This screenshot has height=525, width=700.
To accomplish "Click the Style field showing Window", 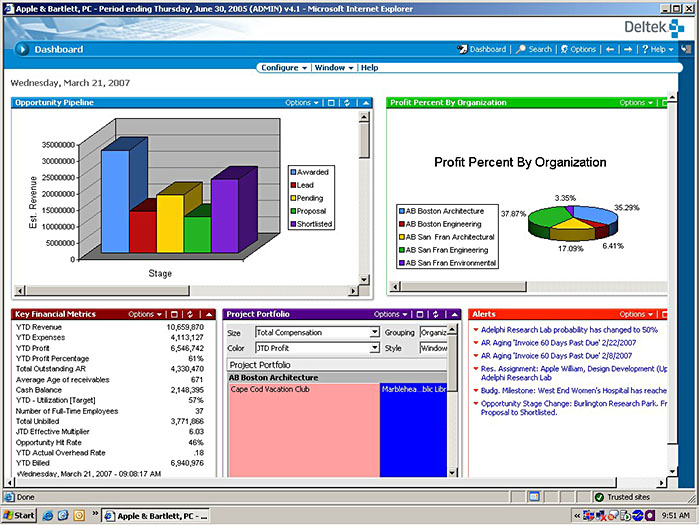I will [433, 348].
